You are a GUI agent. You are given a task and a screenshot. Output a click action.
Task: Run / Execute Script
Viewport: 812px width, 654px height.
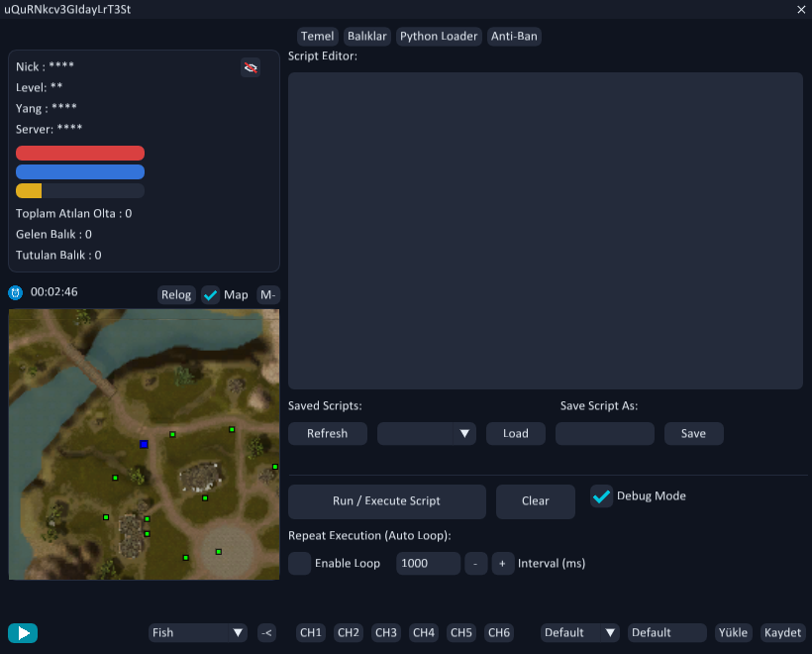(387, 501)
